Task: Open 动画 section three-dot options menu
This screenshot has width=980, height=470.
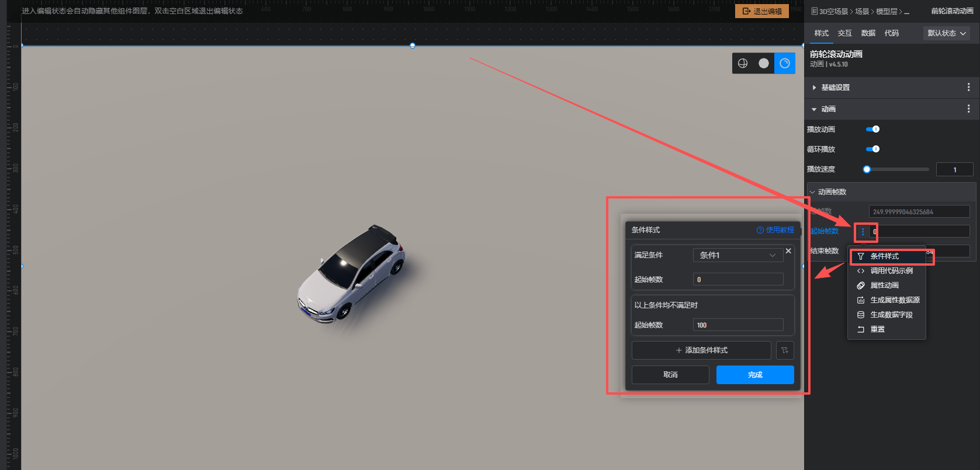Action: pyautogui.click(x=968, y=109)
